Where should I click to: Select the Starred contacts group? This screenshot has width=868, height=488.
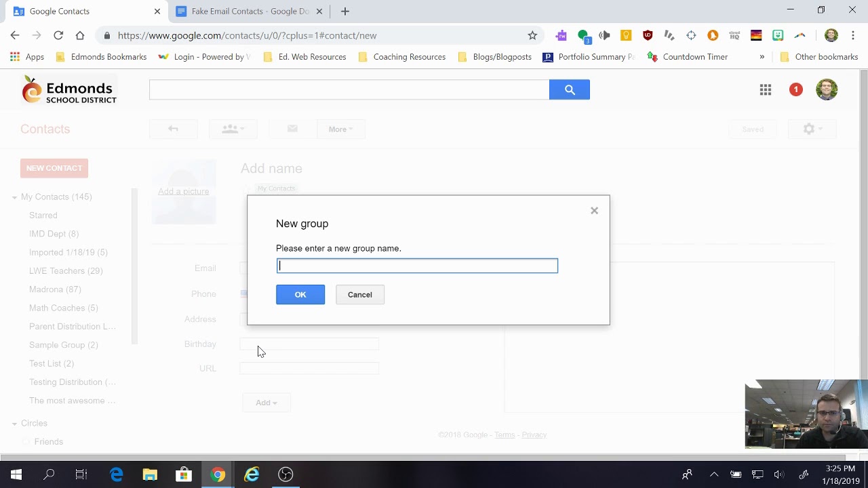[x=43, y=216]
